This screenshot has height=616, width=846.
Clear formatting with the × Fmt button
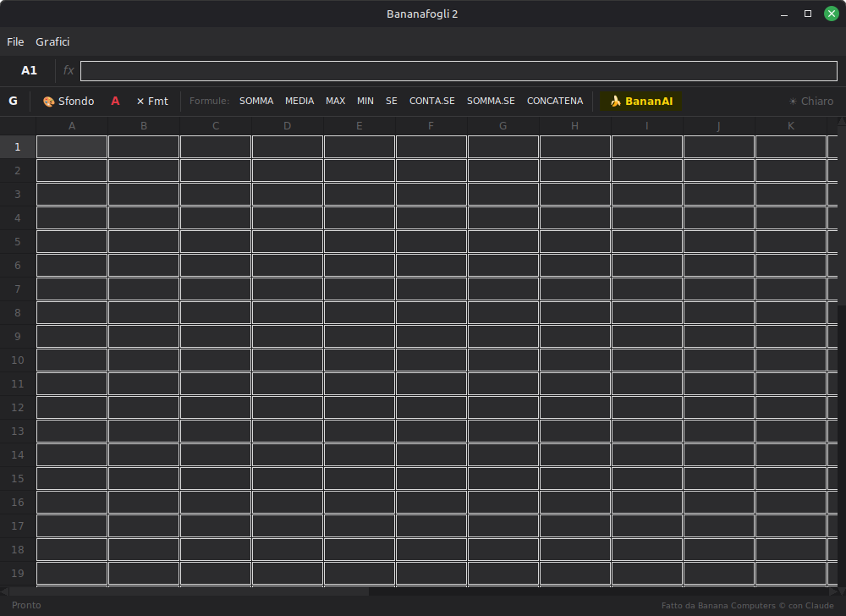click(152, 101)
